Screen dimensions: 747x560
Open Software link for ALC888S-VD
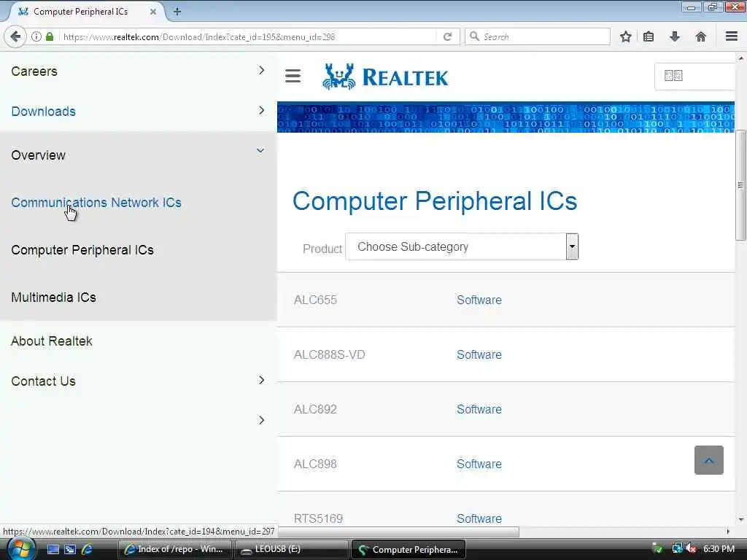[479, 355]
